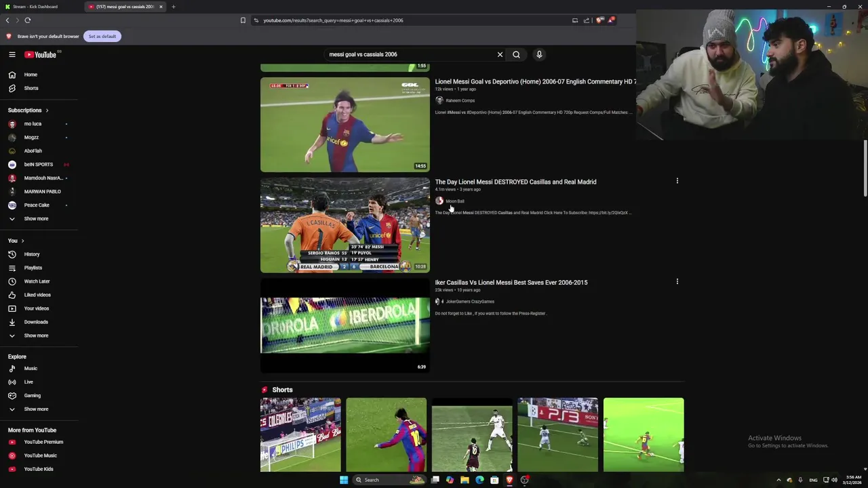This screenshot has height=488, width=868.
Task: Close the YouTube search results tab
Action: (161, 7)
